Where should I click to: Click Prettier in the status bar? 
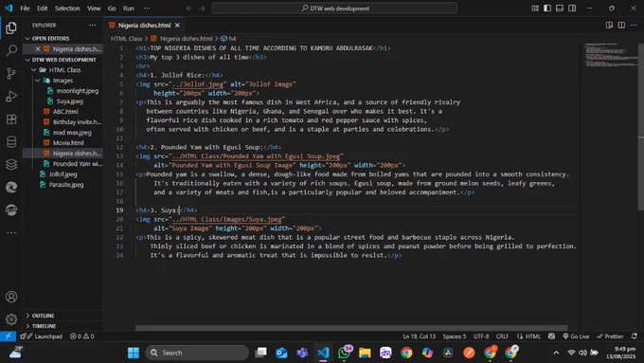click(610, 336)
